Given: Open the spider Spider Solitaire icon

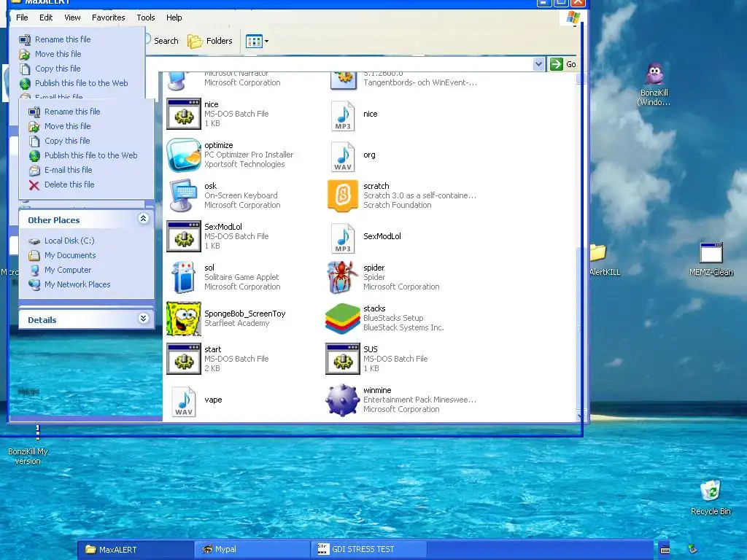Looking at the screenshot, I should tap(343, 277).
